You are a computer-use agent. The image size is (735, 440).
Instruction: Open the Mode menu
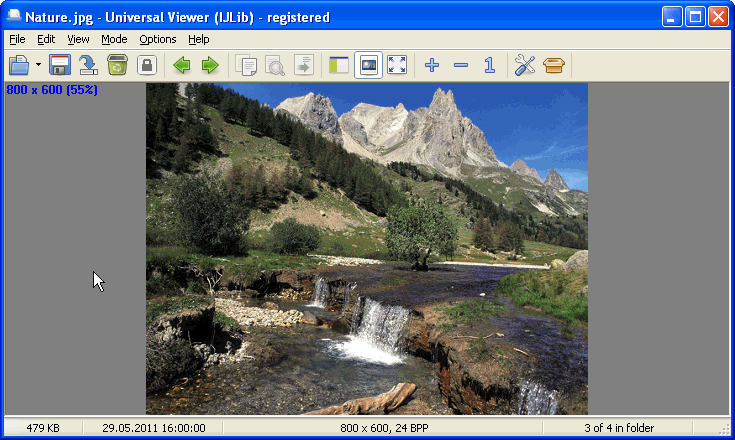[114, 39]
